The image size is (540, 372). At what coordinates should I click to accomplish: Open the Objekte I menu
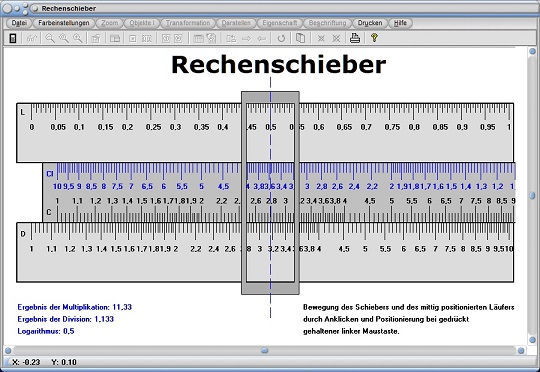(x=142, y=23)
